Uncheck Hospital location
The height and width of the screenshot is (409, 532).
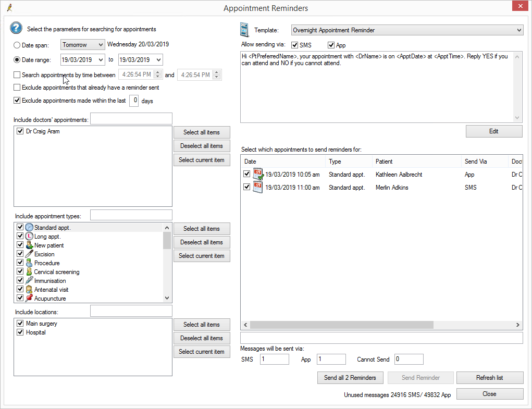click(x=20, y=332)
